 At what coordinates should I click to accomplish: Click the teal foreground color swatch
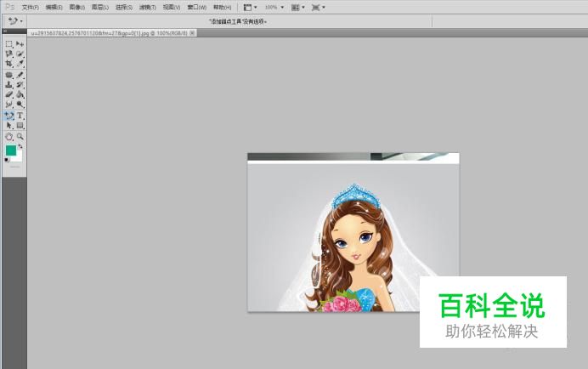pyautogui.click(x=10, y=150)
